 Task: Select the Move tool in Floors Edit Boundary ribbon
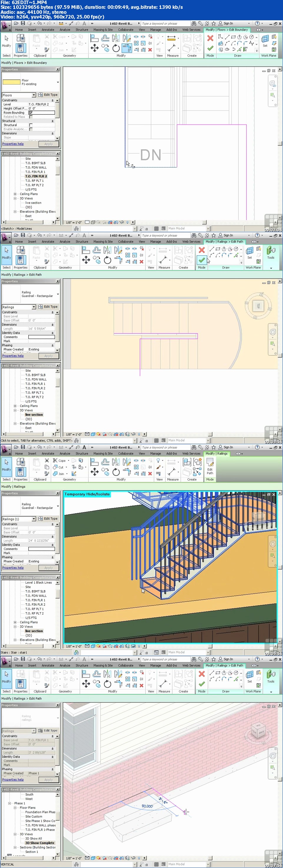point(94,48)
